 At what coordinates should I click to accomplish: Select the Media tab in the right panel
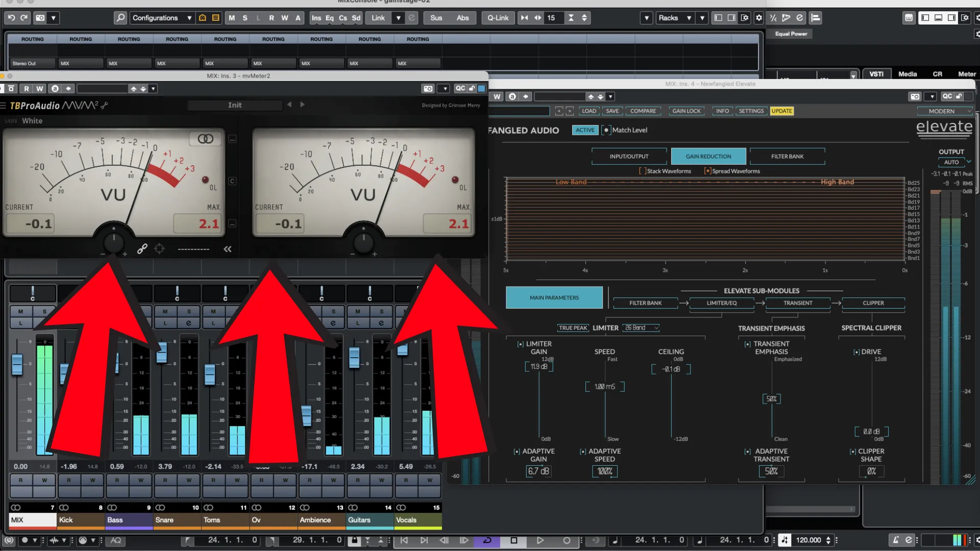908,74
